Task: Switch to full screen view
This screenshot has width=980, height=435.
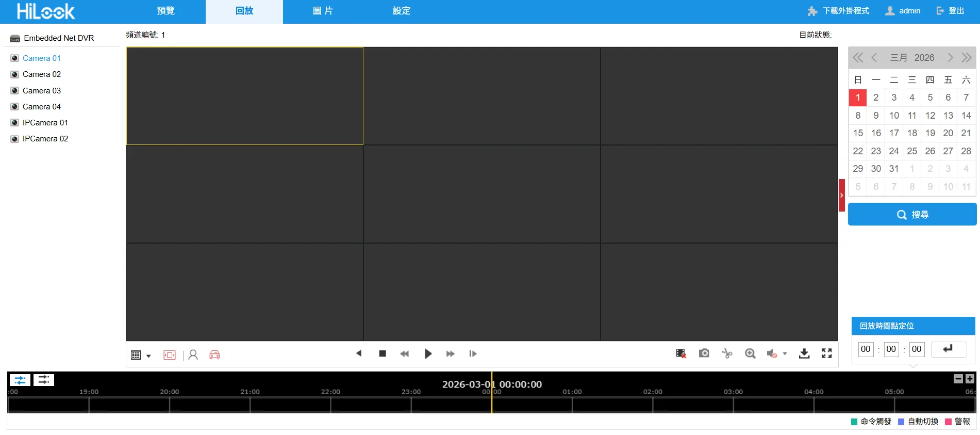Action: tap(827, 353)
